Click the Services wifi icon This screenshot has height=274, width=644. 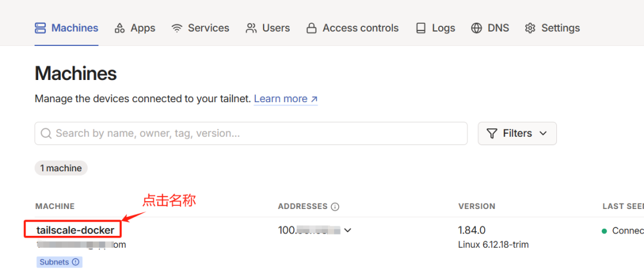click(177, 28)
